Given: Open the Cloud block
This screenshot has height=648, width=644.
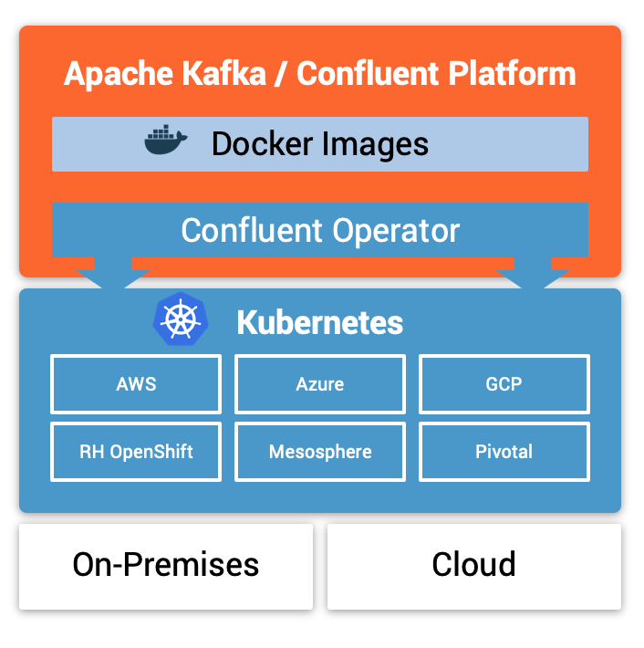Looking at the screenshot, I should [473, 565].
